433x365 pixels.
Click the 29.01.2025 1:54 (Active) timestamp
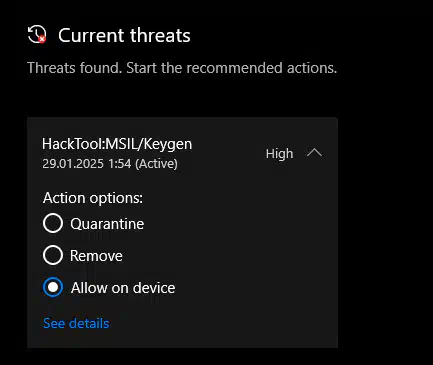click(x=110, y=164)
